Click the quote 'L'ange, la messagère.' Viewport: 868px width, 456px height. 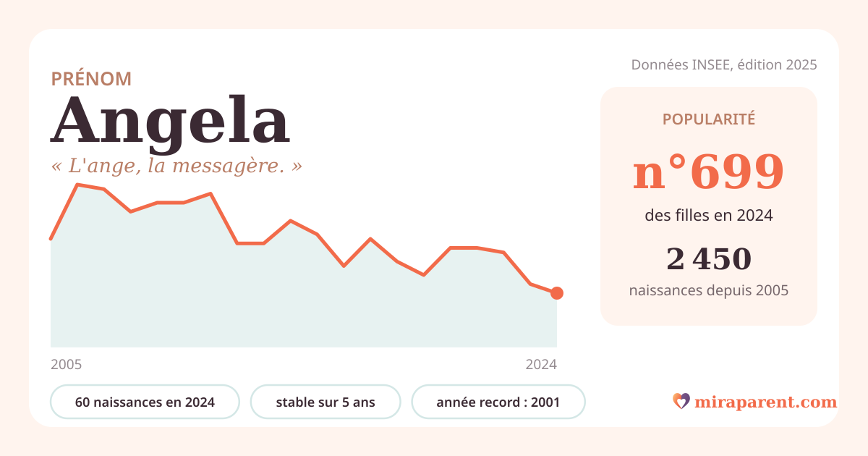click(x=176, y=166)
